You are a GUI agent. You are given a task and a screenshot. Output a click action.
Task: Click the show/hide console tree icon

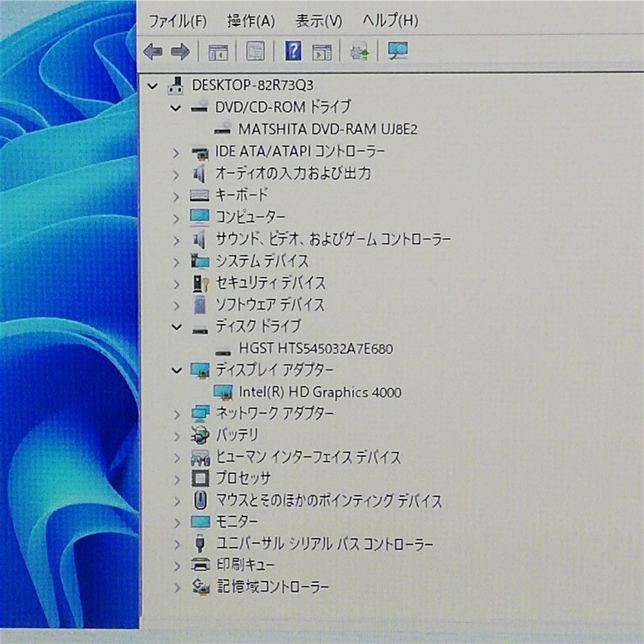pyautogui.click(x=218, y=52)
